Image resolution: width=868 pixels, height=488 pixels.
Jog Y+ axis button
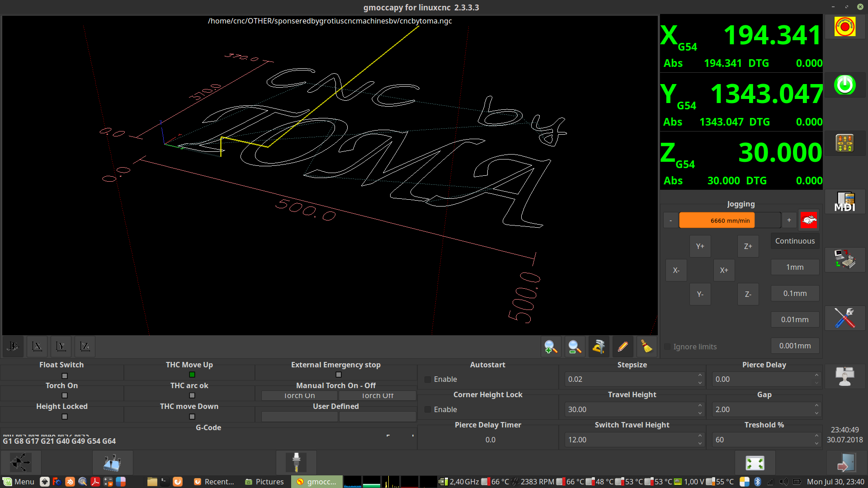700,246
